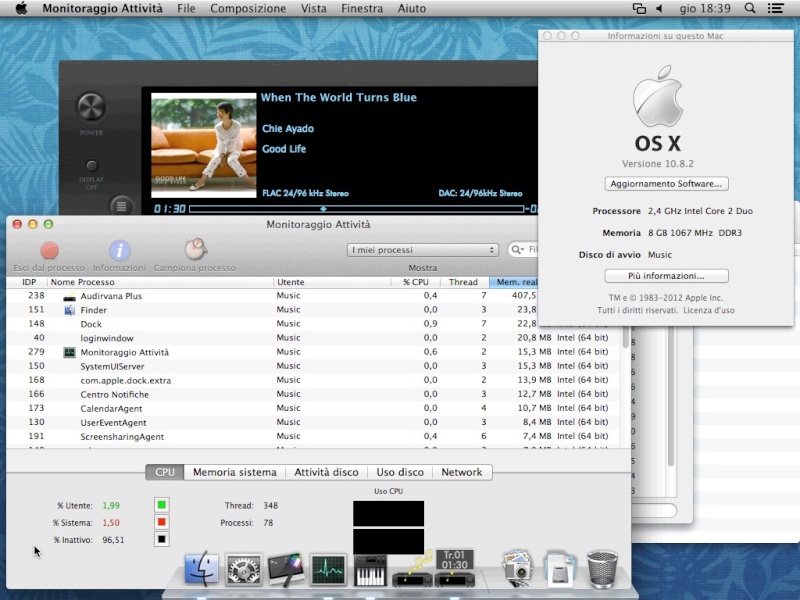Open Activity Monitor icon in Dock
This screenshot has width=800, height=600.
pyautogui.click(x=328, y=569)
